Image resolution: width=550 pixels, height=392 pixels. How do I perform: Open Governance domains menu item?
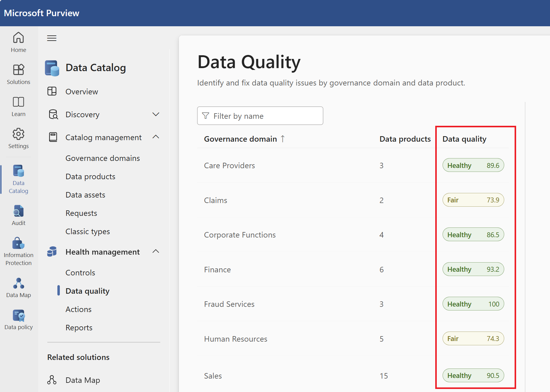103,158
